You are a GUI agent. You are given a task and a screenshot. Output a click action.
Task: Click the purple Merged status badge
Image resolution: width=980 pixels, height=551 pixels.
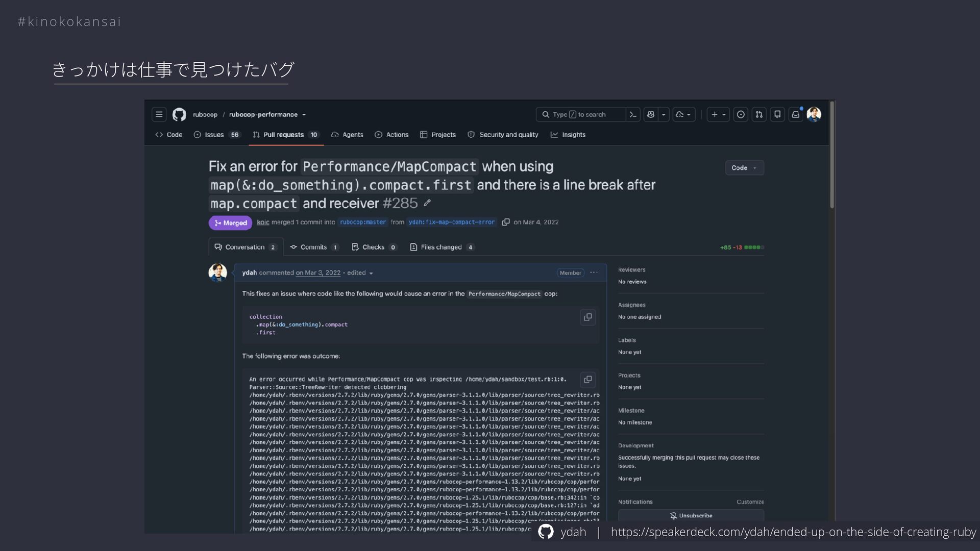coord(230,223)
